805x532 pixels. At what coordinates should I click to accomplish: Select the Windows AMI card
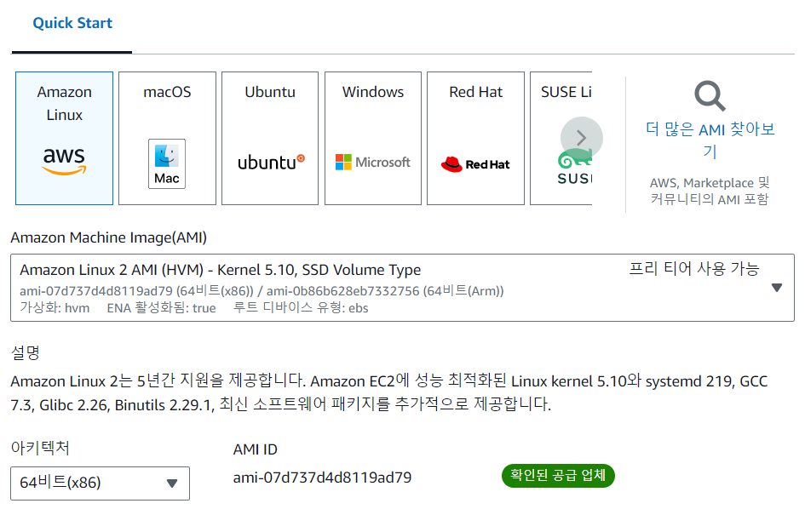(x=373, y=138)
